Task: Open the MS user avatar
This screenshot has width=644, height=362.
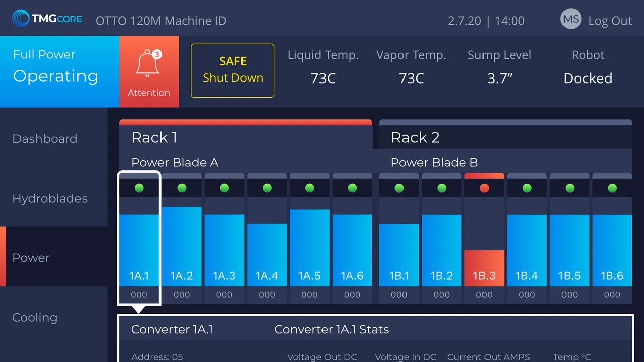Action: [x=571, y=19]
